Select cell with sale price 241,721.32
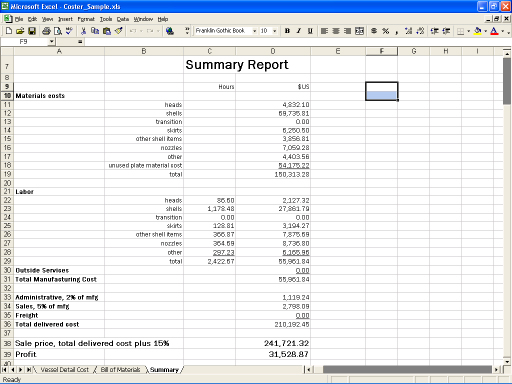Viewport: 512px width, 384px height. click(273, 343)
